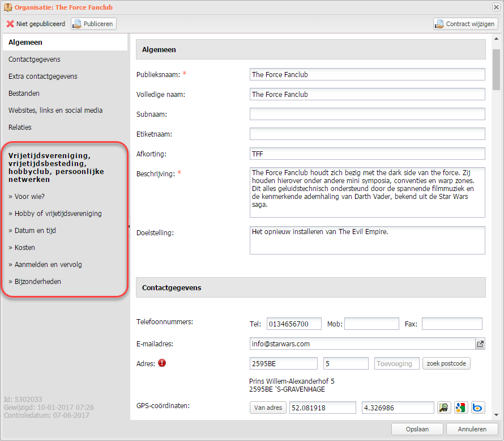504x441 pixels.
Task: Click the E-mailadres input field
Action: 362,344
